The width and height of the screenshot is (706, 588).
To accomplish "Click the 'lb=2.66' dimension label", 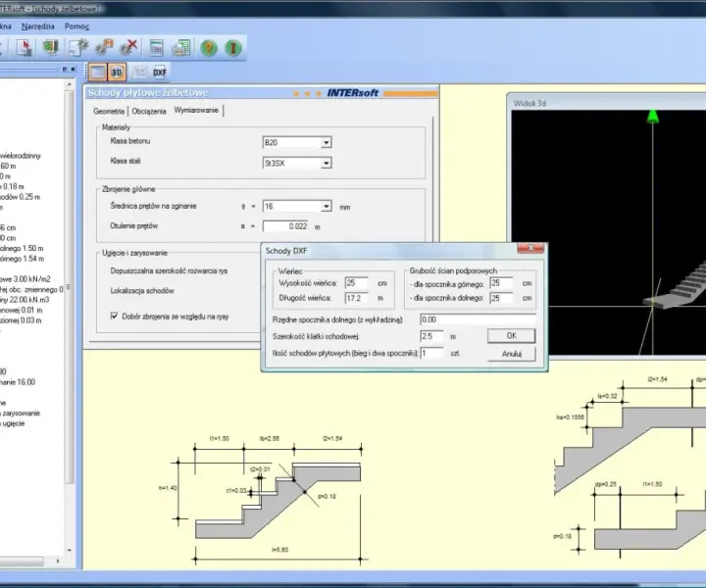I will [x=270, y=438].
